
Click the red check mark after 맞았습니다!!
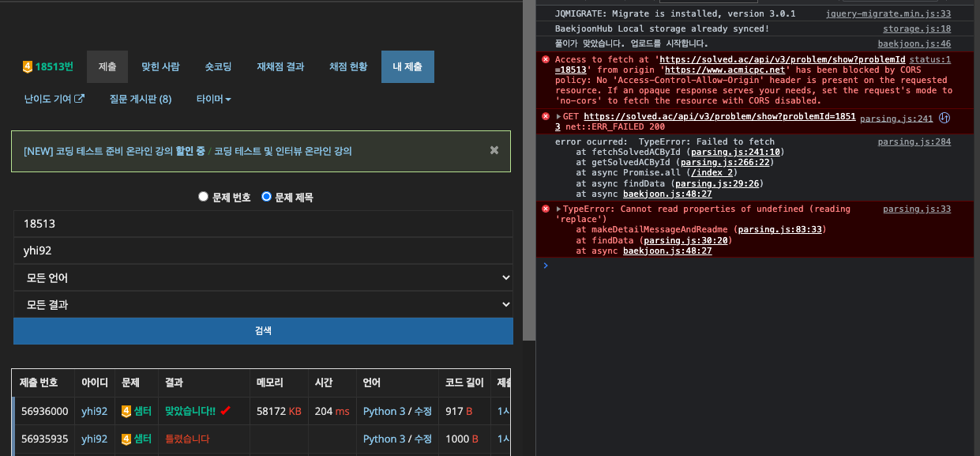(226, 411)
